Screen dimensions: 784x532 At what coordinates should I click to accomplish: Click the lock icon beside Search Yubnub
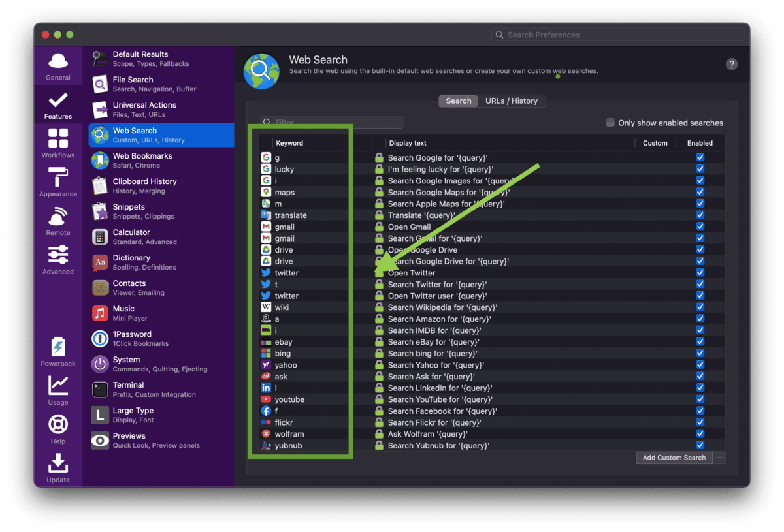tap(379, 445)
